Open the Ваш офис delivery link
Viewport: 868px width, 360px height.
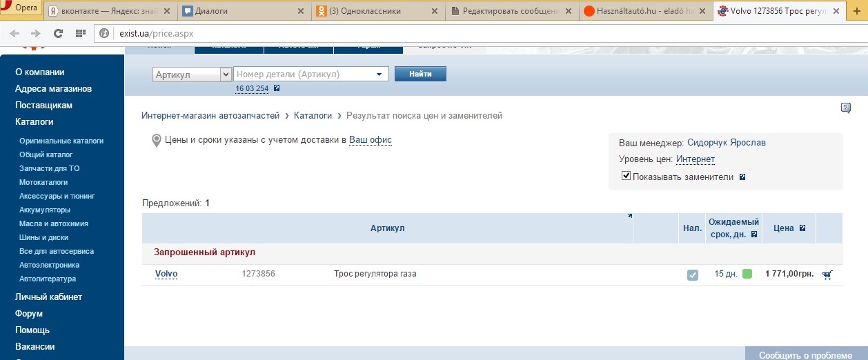(370, 140)
